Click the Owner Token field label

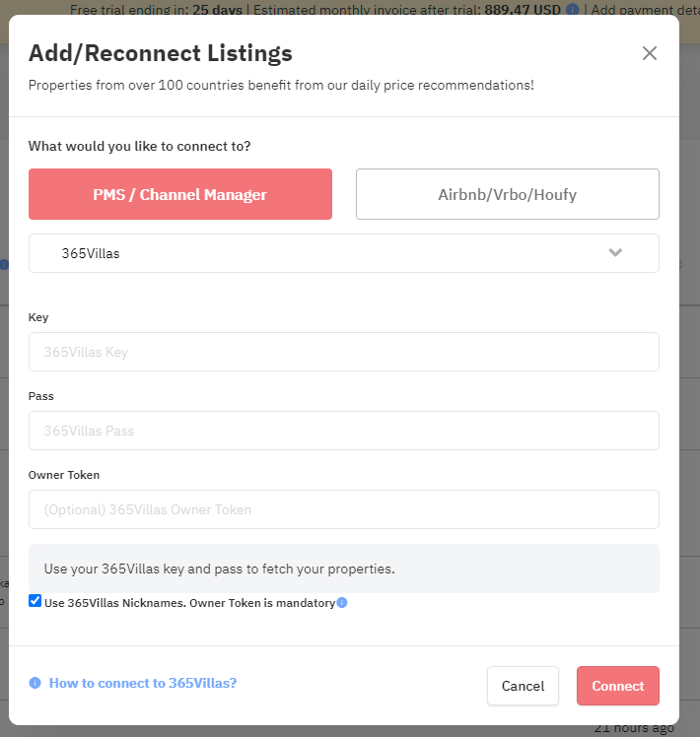64,475
